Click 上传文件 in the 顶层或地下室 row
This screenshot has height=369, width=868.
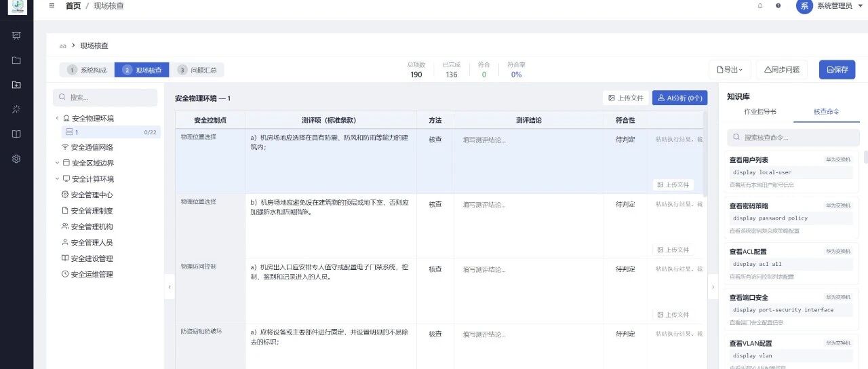point(673,250)
